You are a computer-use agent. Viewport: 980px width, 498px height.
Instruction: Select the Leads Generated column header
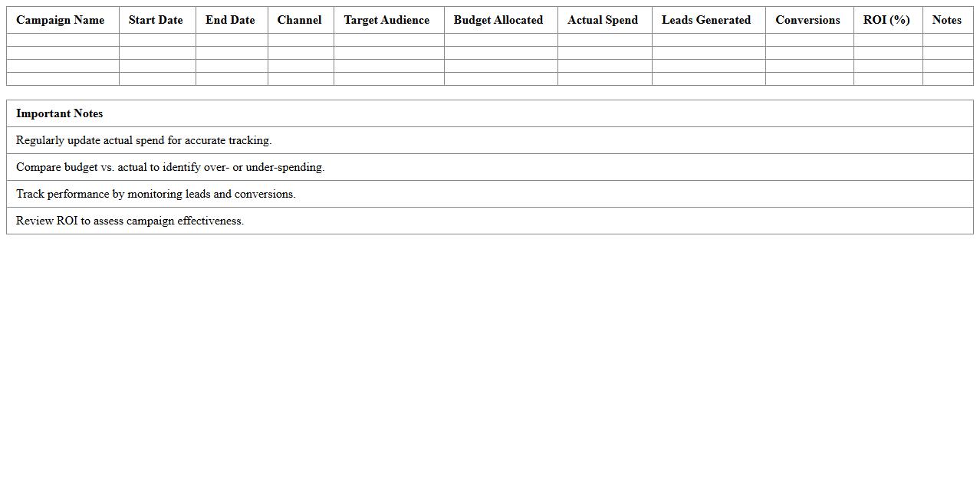(705, 20)
